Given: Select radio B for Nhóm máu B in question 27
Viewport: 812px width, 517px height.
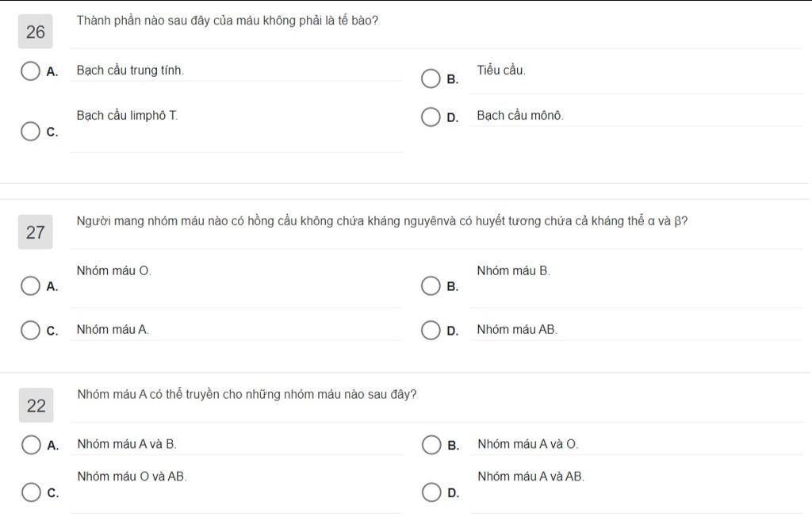Looking at the screenshot, I should pos(431,285).
